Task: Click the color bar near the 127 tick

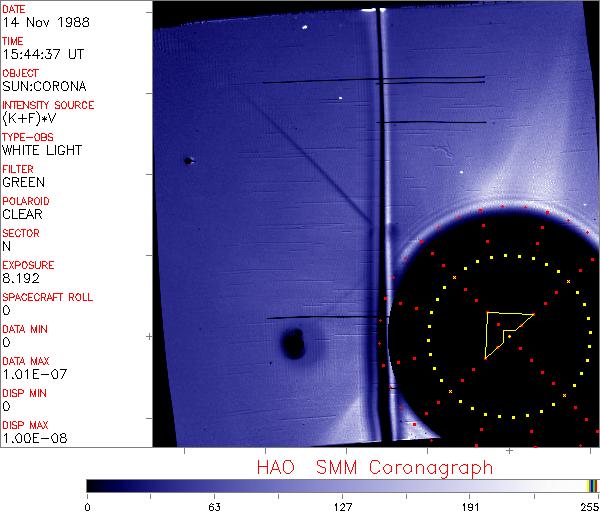Action: (343, 485)
